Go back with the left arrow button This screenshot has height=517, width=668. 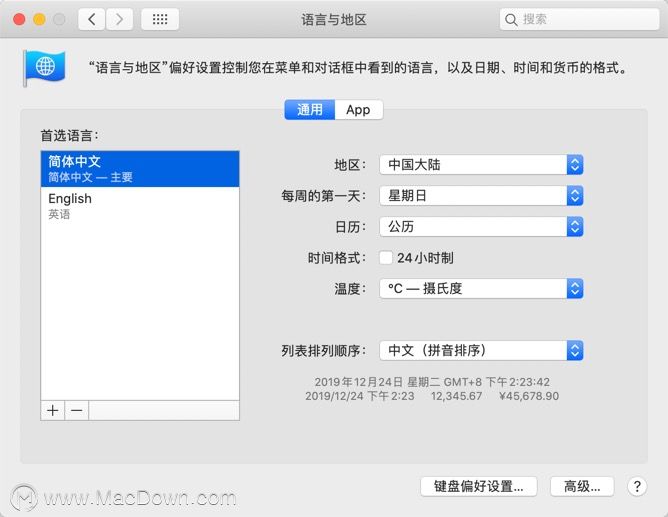click(x=92, y=19)
